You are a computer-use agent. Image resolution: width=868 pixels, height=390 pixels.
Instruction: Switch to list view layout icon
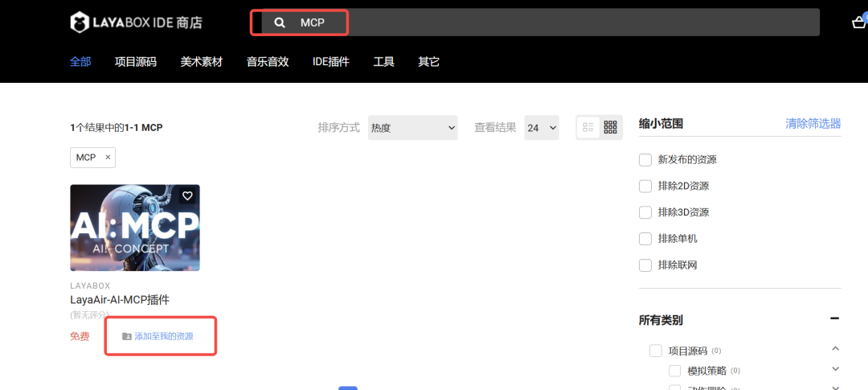[588, 127]
